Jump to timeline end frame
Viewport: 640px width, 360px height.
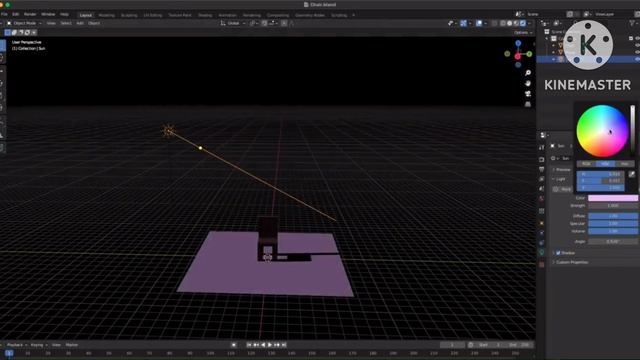coord(284,345)
